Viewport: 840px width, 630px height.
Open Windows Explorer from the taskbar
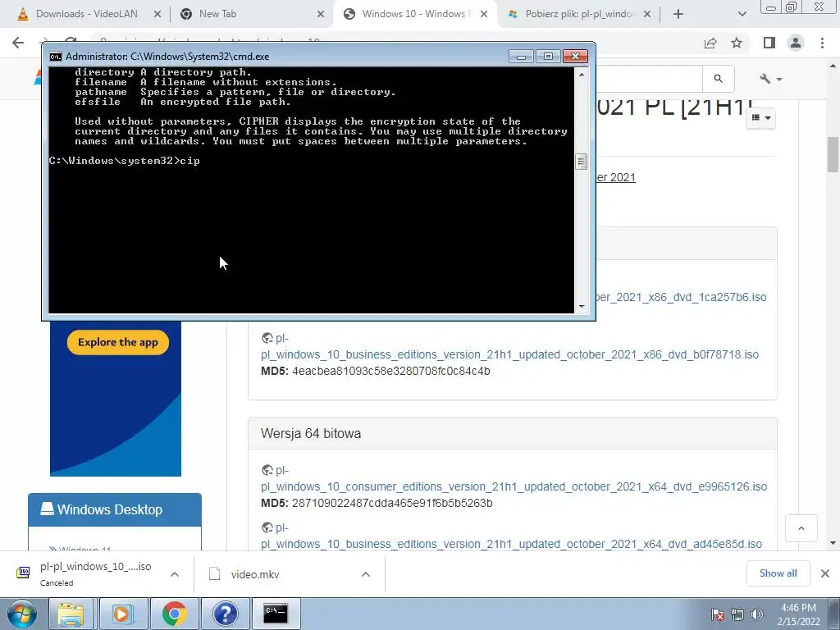coord(71,614)
